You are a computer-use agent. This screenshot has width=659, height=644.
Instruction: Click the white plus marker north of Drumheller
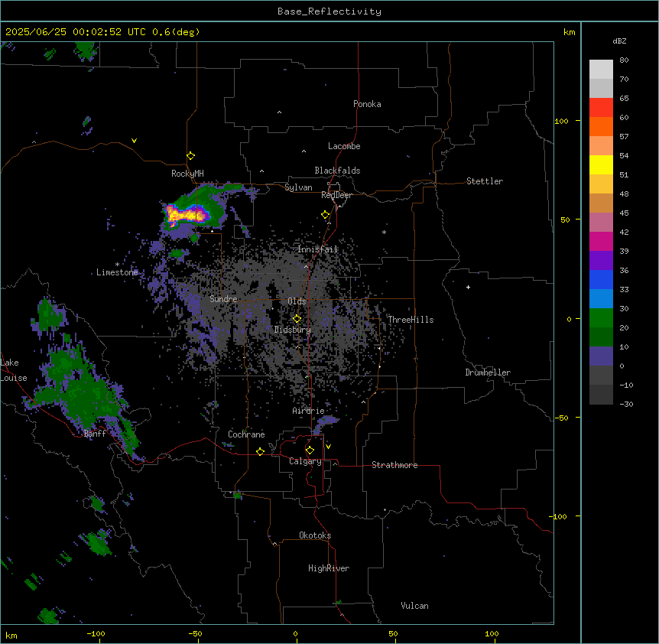point(468,287)
